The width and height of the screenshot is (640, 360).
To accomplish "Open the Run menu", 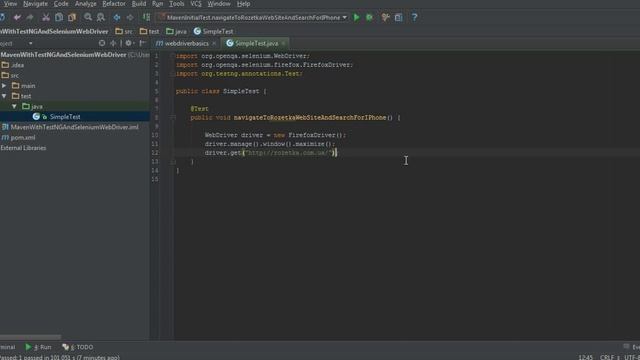I will [158, 4].
